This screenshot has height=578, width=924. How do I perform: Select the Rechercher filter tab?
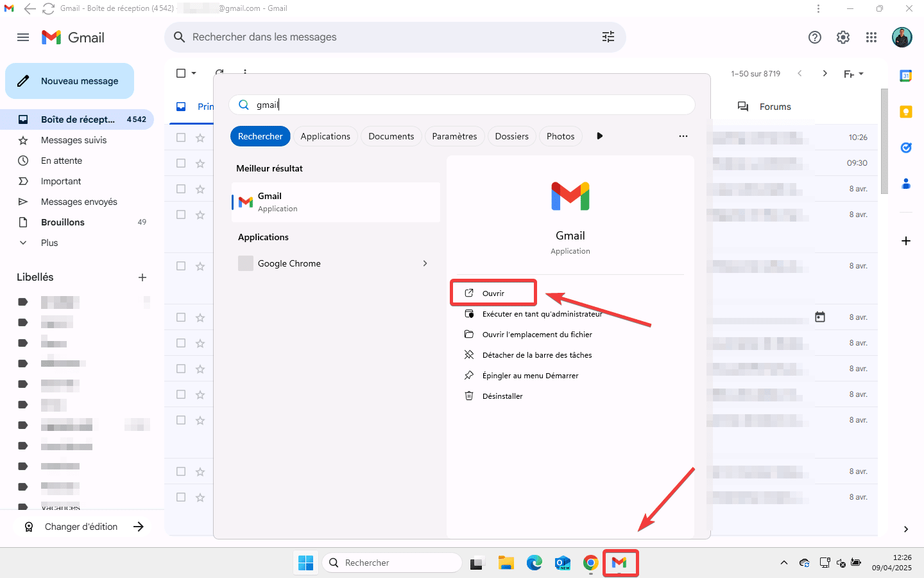[260, 136]
